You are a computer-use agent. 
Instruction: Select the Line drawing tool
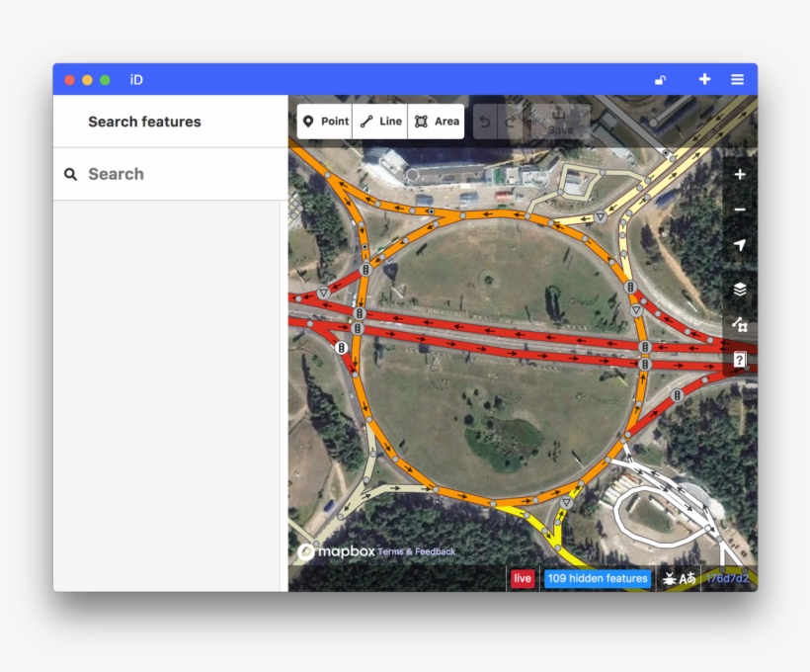click(x=380, y=122)
